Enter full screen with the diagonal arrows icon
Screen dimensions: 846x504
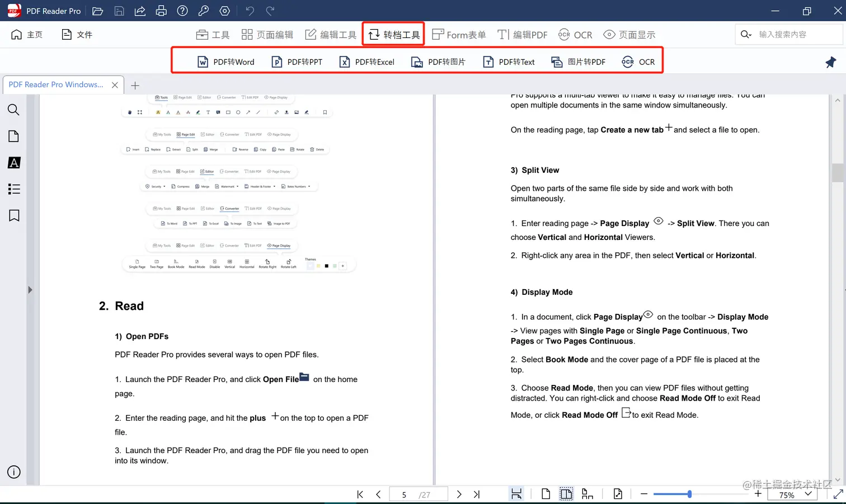coord(838,494)
